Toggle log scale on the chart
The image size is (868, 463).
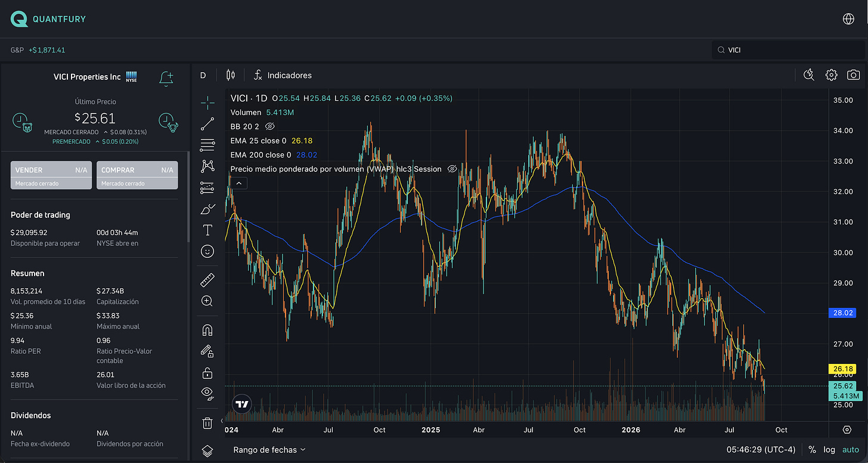tap(829, 450)
